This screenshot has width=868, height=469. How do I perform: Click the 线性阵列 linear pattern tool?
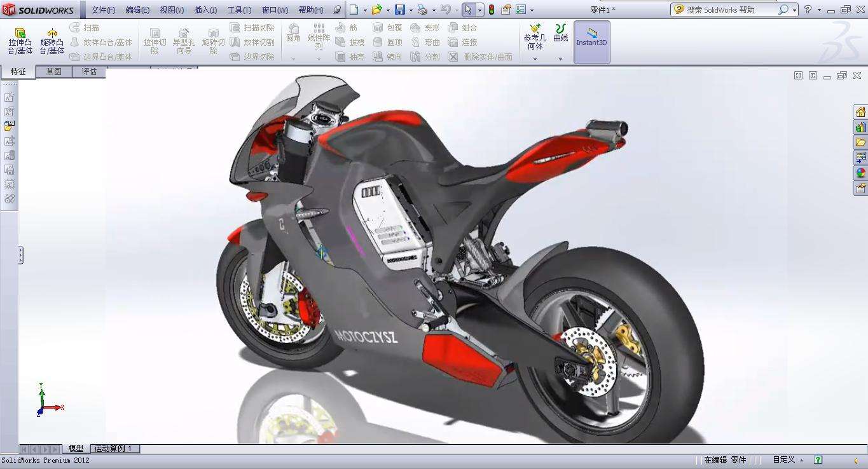[x=319, y=37]
